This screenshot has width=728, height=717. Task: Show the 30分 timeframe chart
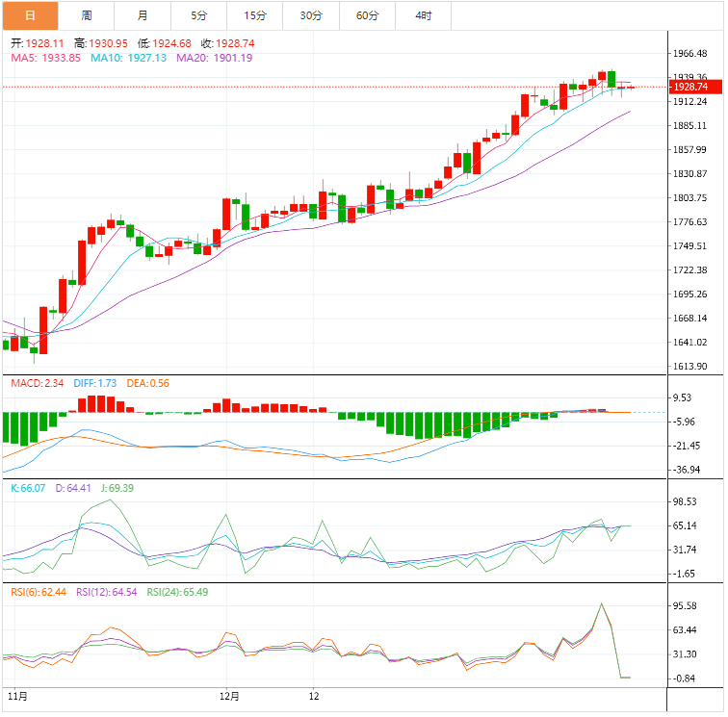[311, 15]
